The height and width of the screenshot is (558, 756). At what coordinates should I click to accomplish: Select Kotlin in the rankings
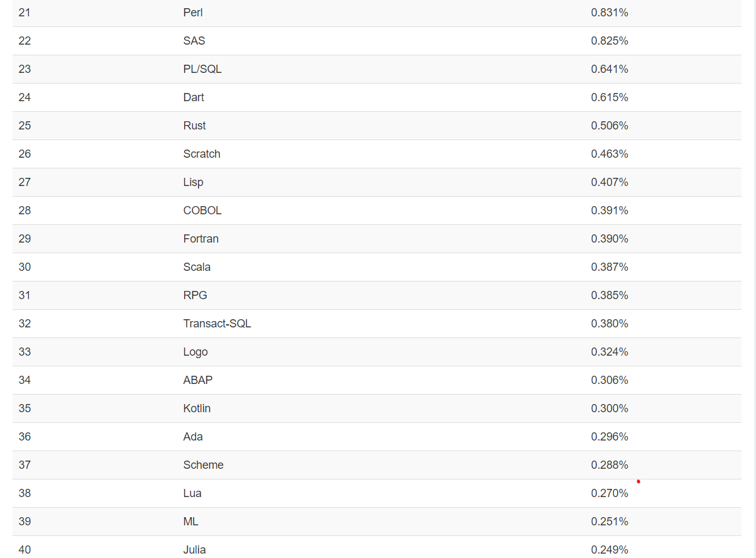(197, 408)
